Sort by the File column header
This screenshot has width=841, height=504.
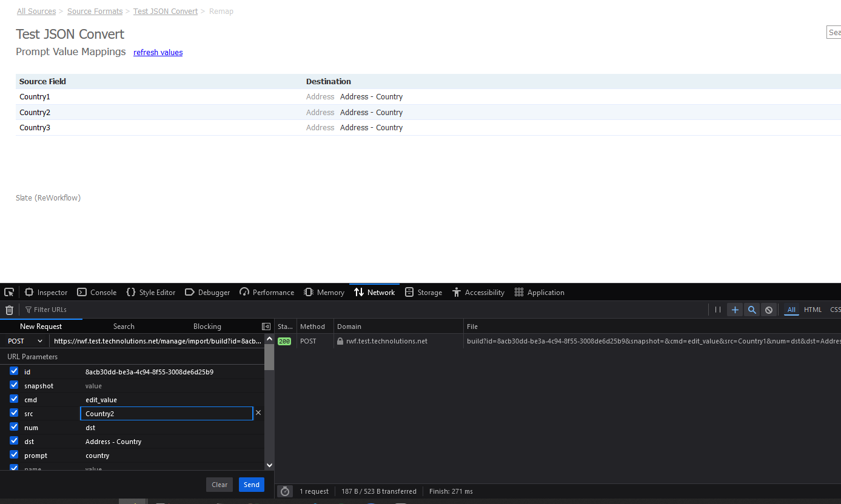652,327
